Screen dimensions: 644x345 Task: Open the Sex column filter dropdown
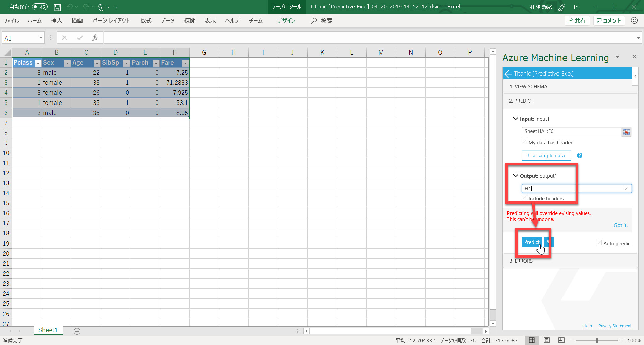click(x=67, y=63)
